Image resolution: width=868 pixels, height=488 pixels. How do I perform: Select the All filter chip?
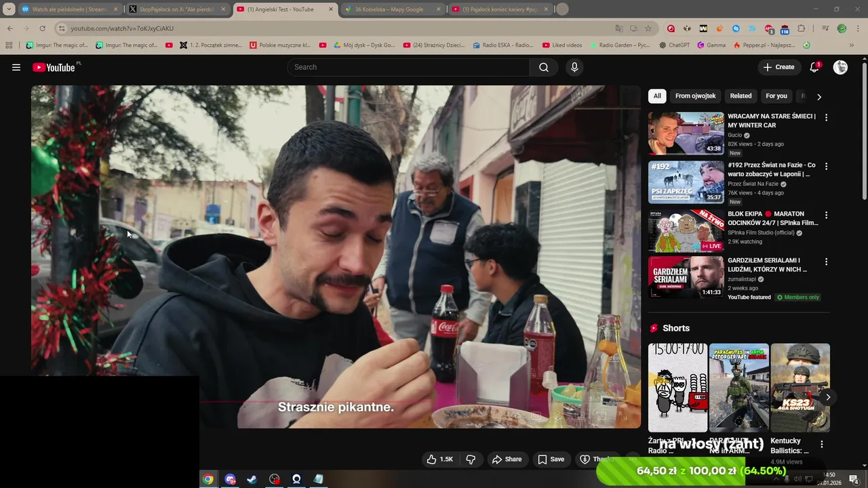pyautogui.click(x=657, y=96)
